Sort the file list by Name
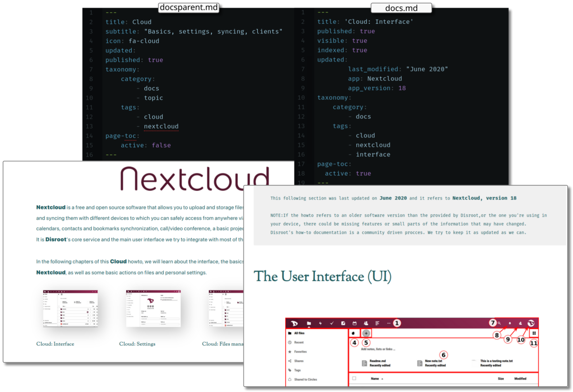This screenshot has width=573, height=392. (377, 379)
